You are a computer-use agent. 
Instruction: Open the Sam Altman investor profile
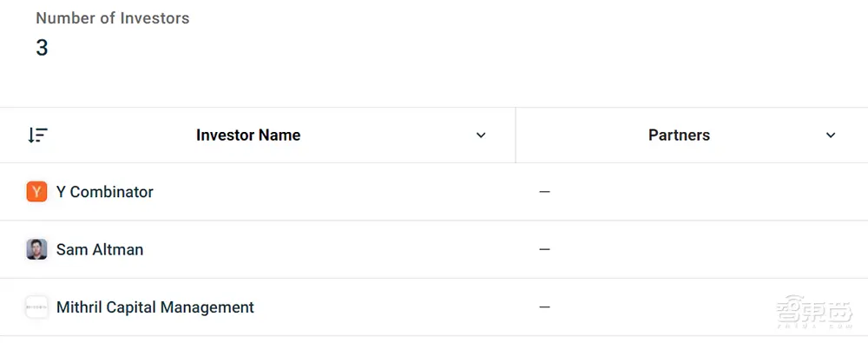point(100,249)
